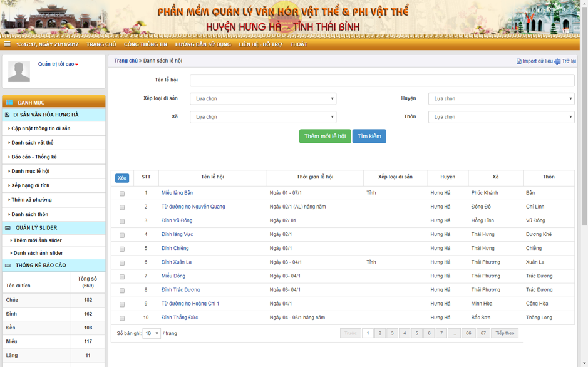Expand Danh sách vật thể in the sidebar
Screen dimensions: 588x367
coord(33,143)
